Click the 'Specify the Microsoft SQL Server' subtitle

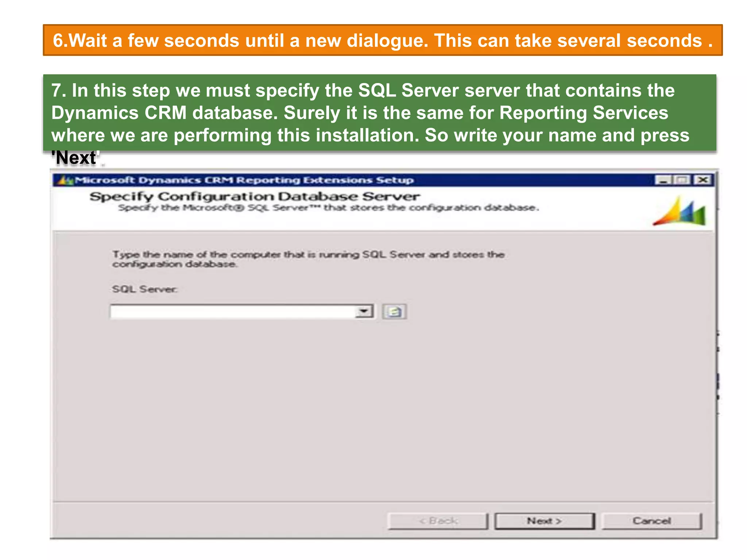pyautogui.click(x=328, y=208)
